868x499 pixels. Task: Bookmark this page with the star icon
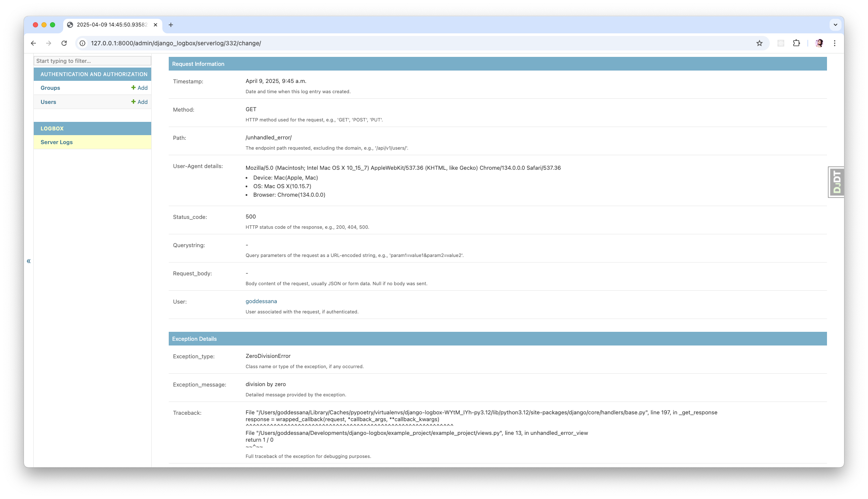pos(759,43)
